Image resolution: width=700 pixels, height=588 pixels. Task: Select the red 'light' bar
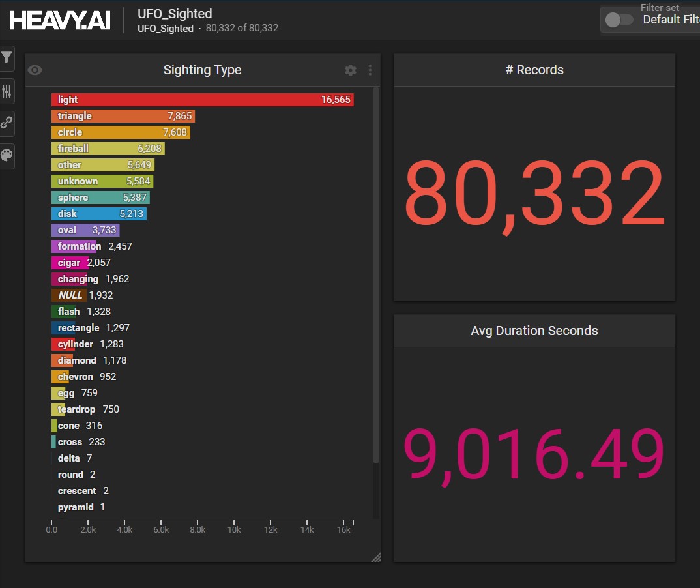coord(202,100)
